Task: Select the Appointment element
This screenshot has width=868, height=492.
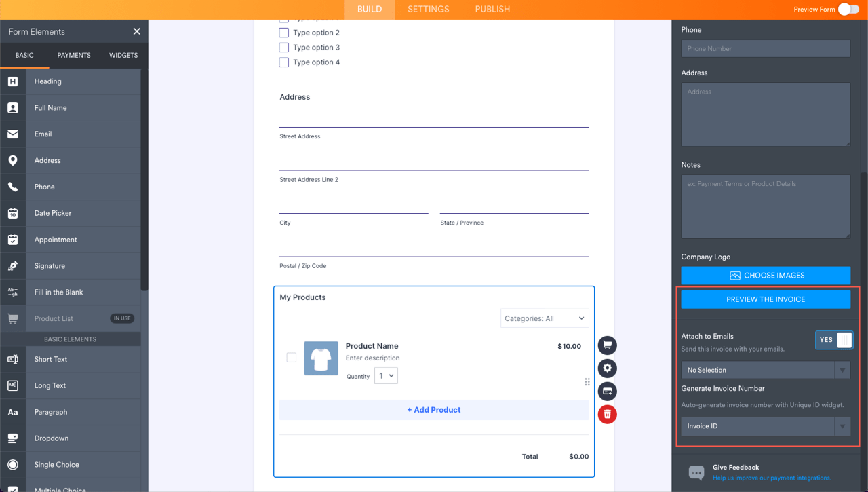Action: click(55, 239)
